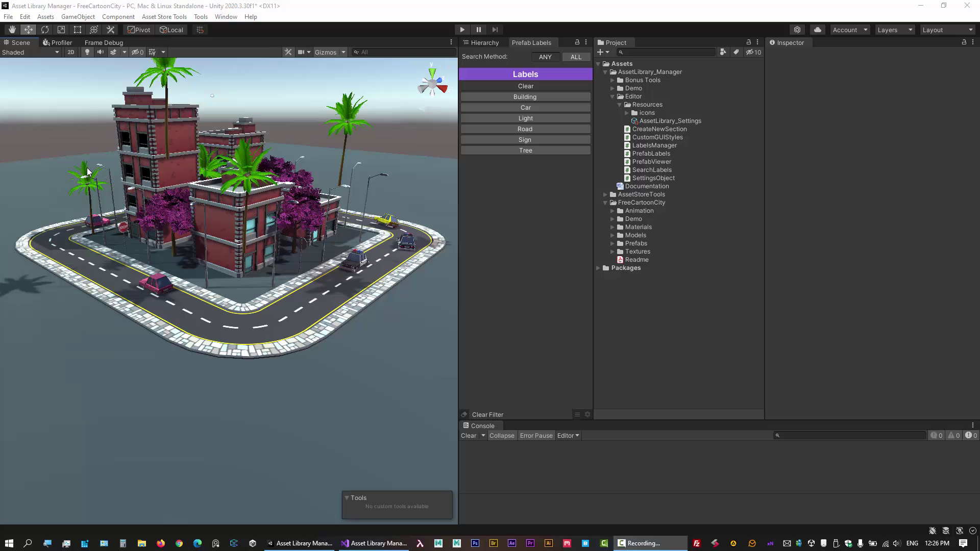980x551 pixels.
Task: Toggle Collapse in Console
Action: 502,436
